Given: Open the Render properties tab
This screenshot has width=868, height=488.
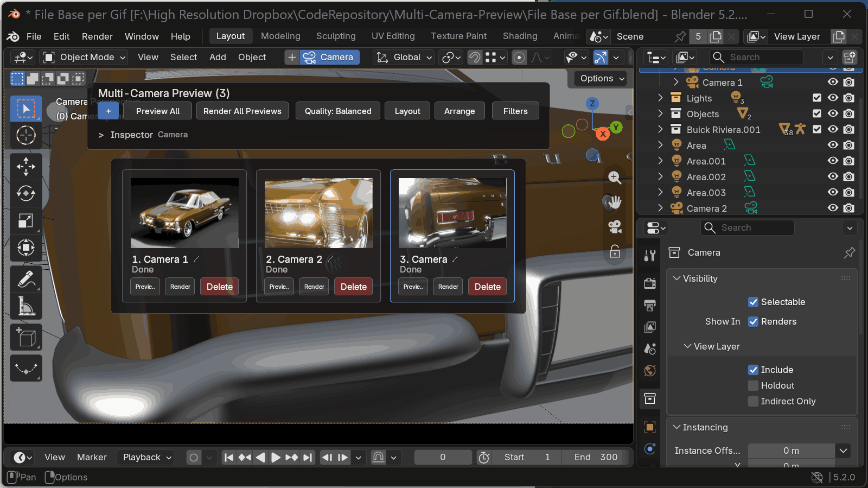Looking at the screenshot, I should [650, 283].
